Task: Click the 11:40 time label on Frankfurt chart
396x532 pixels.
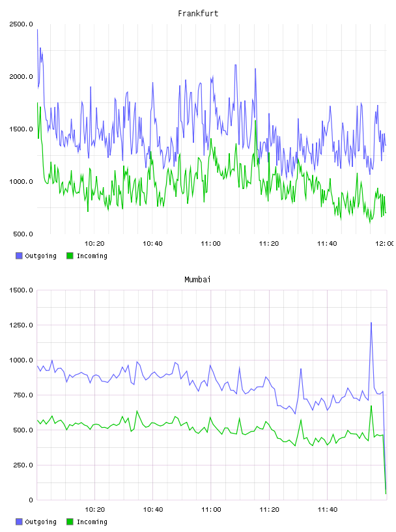Action: [327, 244]
